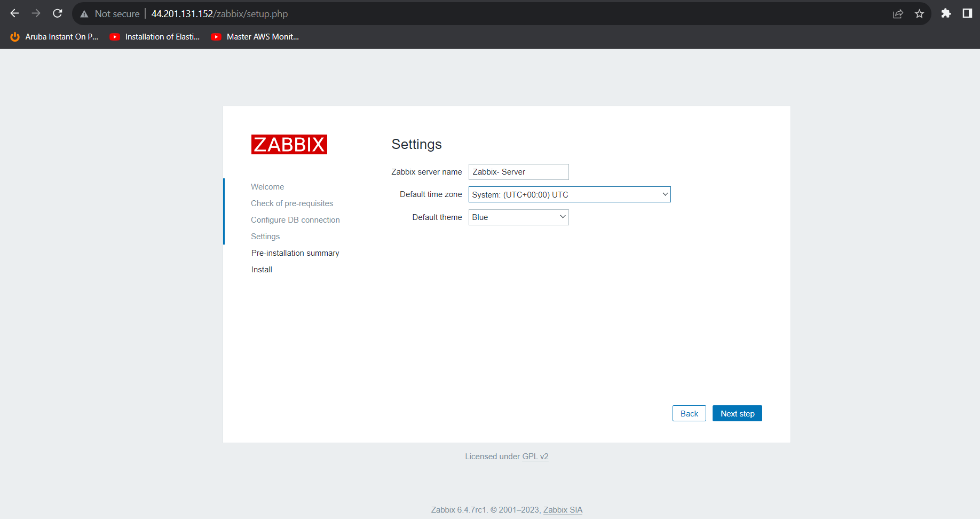Open the GPL v2 license link
The height and width of the screenshot is (519, 980).
[x=535, y=457]
